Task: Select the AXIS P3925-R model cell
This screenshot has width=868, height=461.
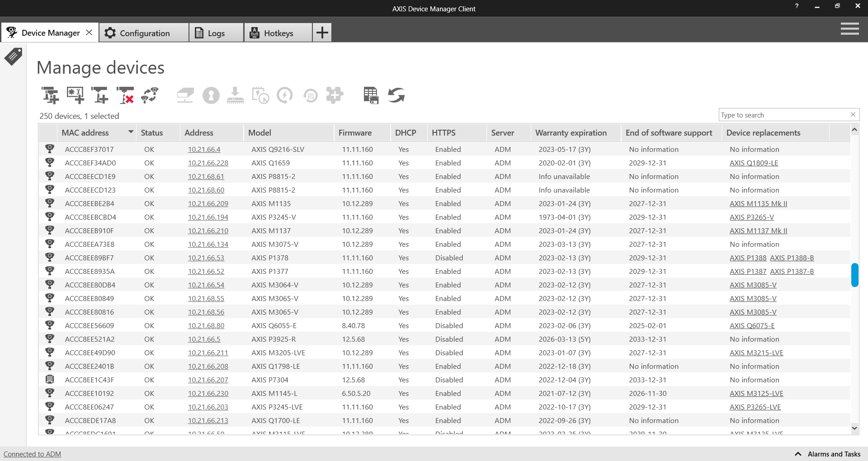Action: [273, 339]
